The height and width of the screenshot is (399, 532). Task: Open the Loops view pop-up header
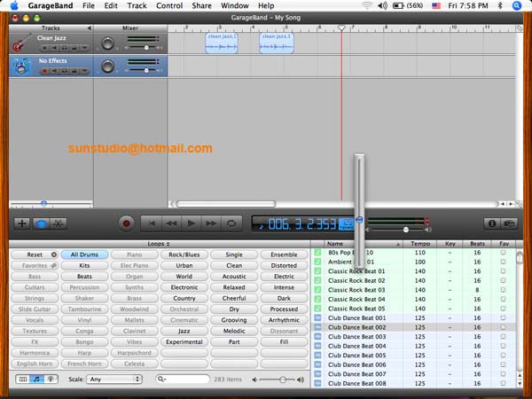click(159, 244)
